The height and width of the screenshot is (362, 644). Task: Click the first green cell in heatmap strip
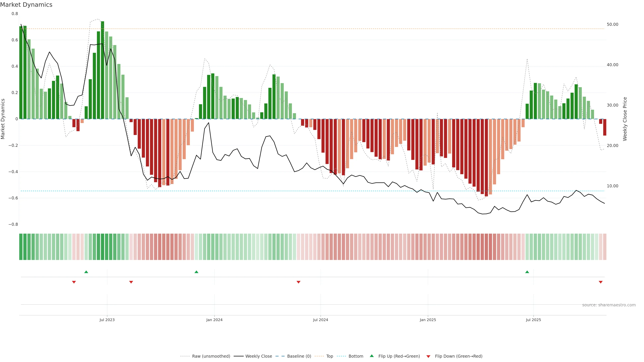[21, 247]
